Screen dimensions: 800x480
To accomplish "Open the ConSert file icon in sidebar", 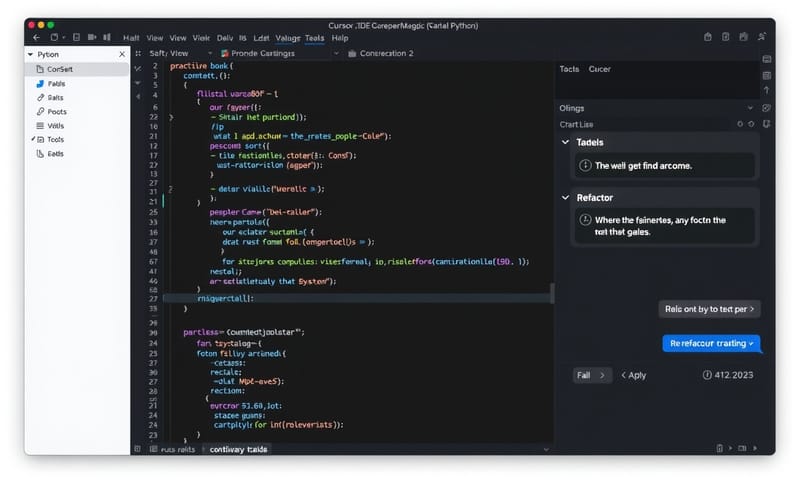I will point(40,69).
